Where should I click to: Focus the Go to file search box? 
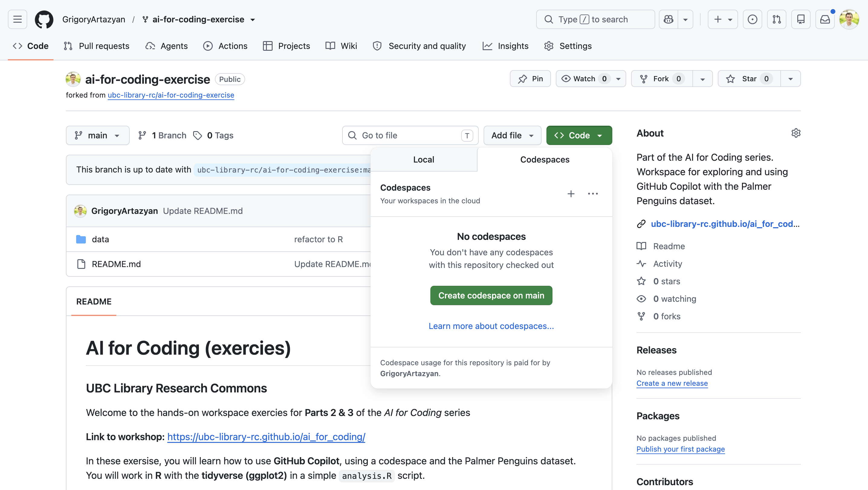410,135
